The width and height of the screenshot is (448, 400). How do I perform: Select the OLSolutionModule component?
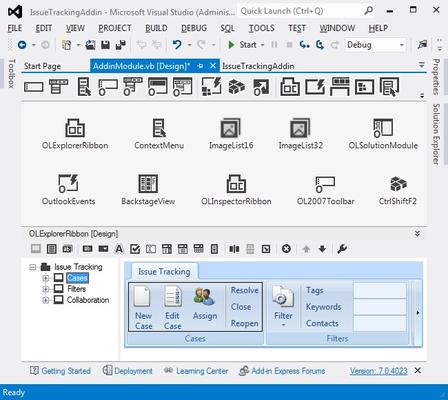[383, 134]
